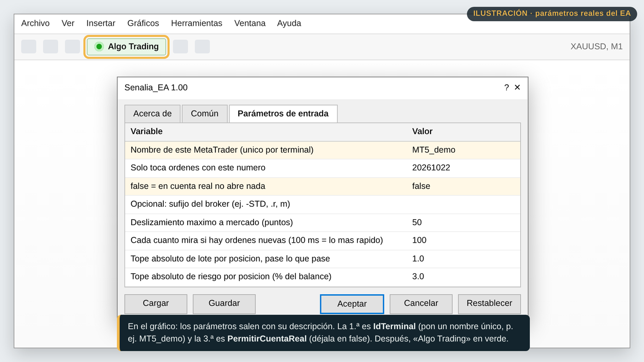This screenshot has height=362, width=644.
Task: Click the question mark help icon in the dialog
Action: click(x=506, y=88)
